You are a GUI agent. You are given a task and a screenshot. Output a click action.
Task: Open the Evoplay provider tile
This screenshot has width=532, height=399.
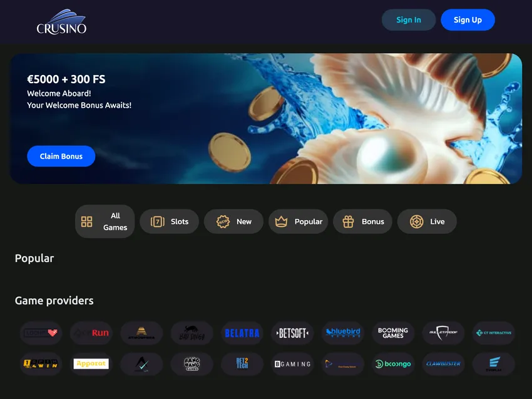pos(493,364)
